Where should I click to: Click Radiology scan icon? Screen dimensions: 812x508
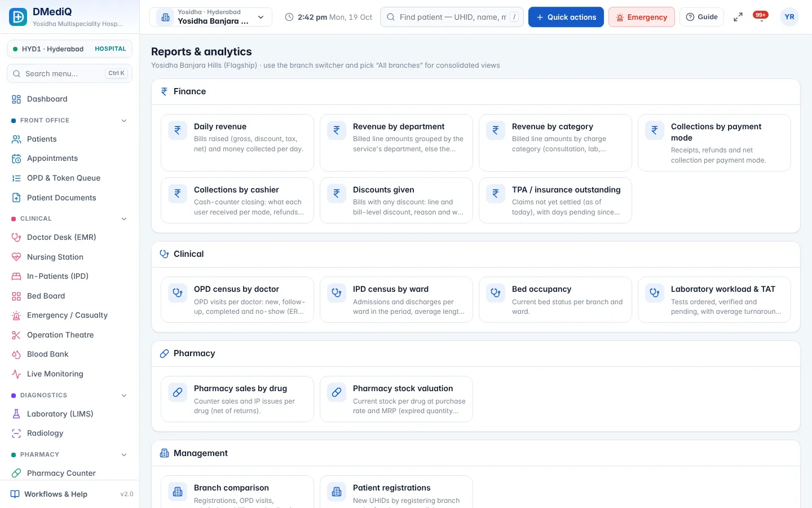[16, 433]
